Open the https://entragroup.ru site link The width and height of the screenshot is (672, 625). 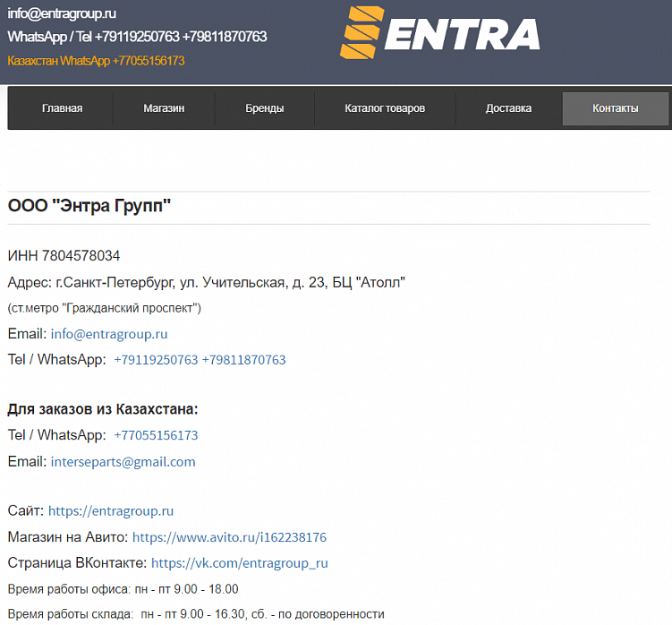(x=111, y=511)
